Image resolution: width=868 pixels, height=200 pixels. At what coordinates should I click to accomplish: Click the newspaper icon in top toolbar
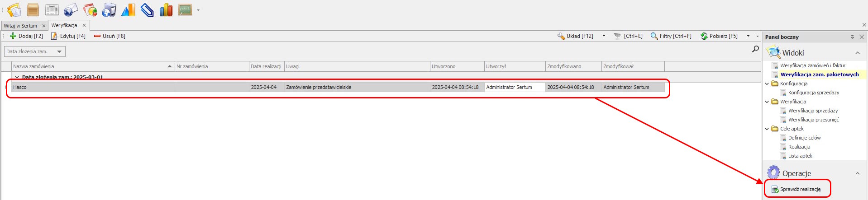[x=52, y=9]
